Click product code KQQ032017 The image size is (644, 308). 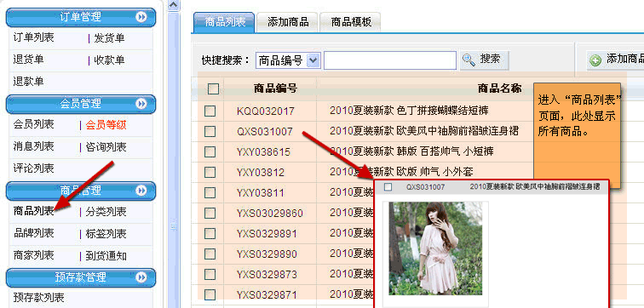click(266, 111)
